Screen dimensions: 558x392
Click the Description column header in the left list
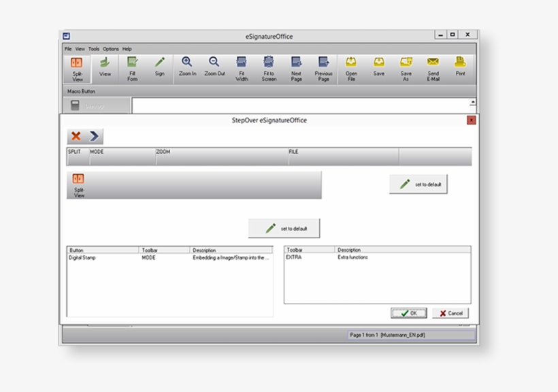[231, 250]
